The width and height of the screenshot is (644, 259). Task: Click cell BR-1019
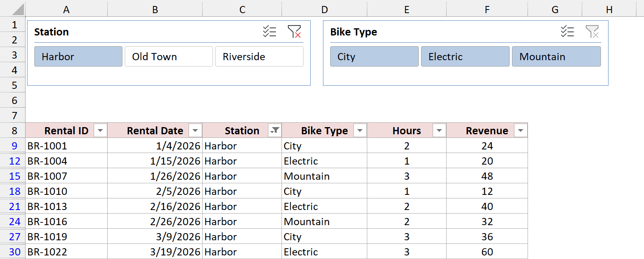(67, 236)
